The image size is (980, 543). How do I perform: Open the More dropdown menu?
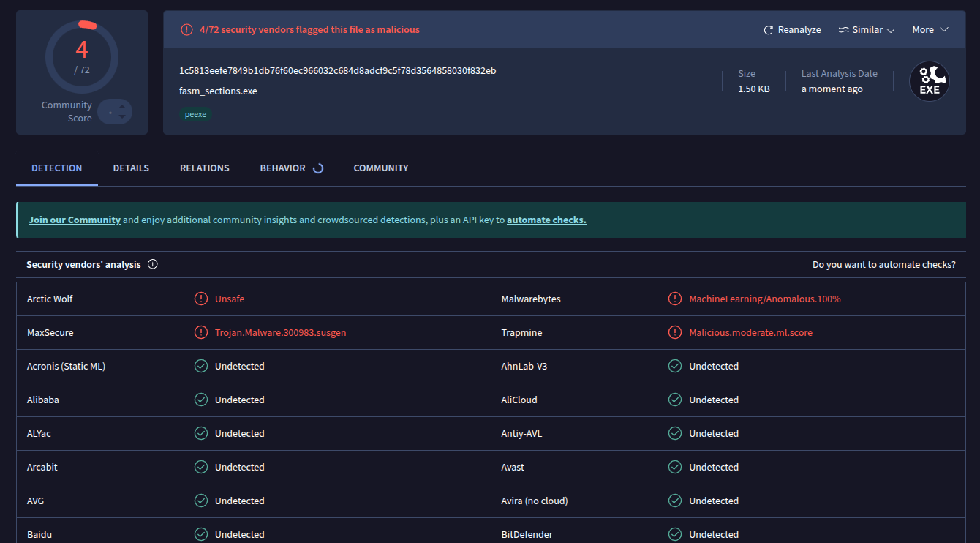click(x=930, y=30)
